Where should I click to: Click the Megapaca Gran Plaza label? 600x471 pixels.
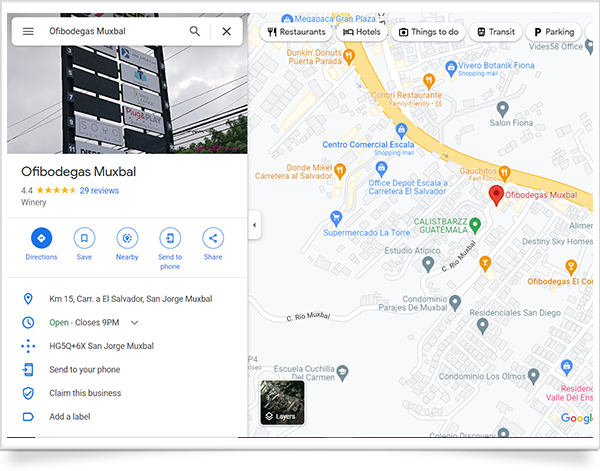pos(335,19)
